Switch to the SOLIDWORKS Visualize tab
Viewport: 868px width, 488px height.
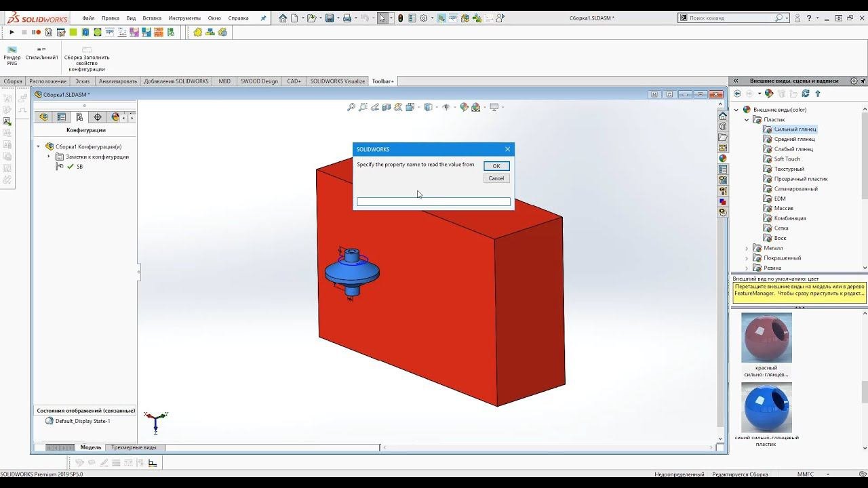[x=338, y=81]
